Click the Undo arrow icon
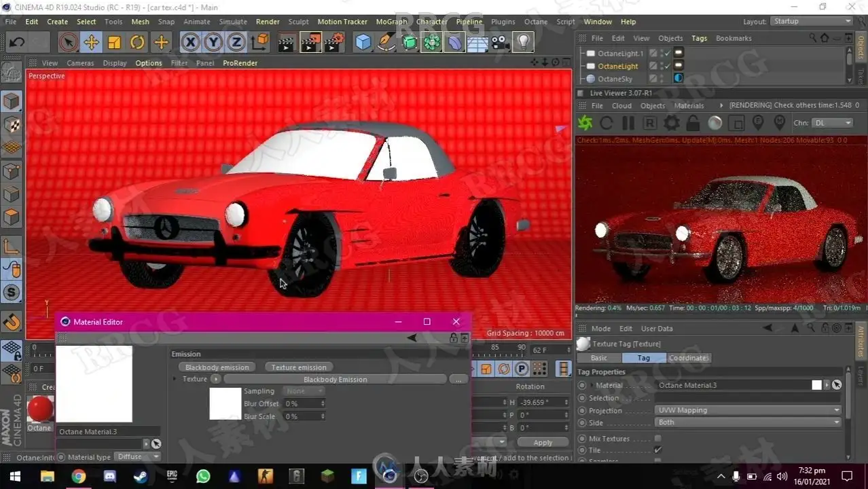The width and height of the screenshot is (868, 489). 17,43
